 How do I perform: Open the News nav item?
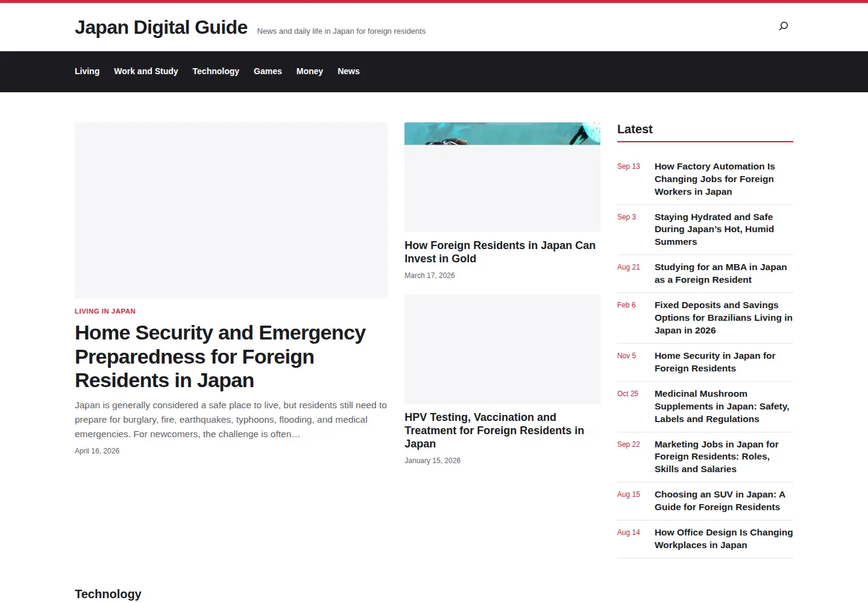[x=348, y=71]
